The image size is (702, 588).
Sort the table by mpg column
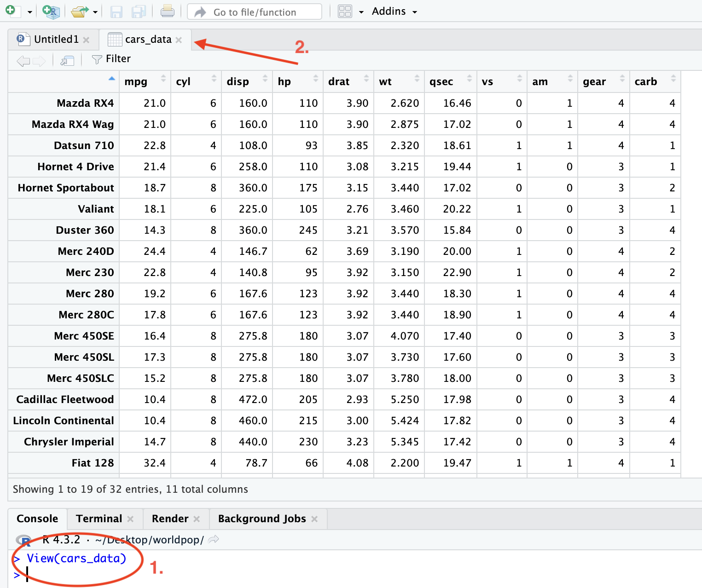(x=145, y=82)
